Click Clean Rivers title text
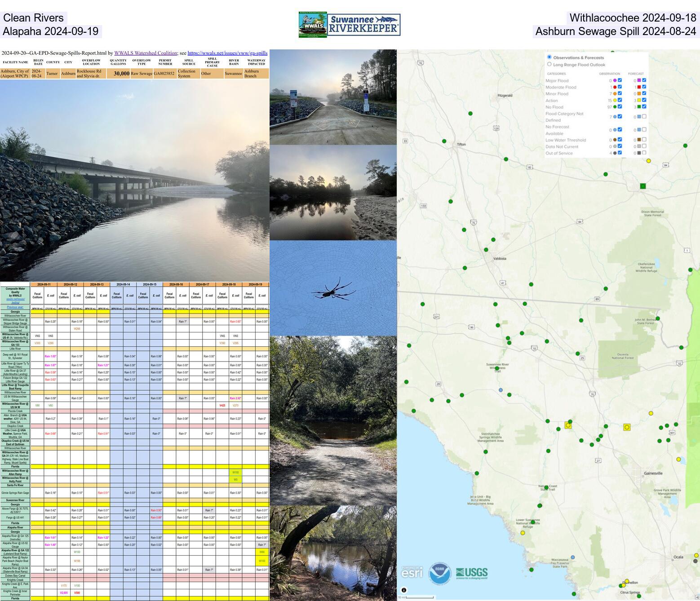700x601 pixels. (x=33, y=18)
